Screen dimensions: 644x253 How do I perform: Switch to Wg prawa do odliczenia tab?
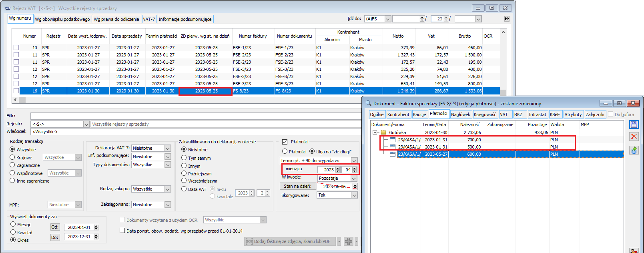click(x=116, y=19)
